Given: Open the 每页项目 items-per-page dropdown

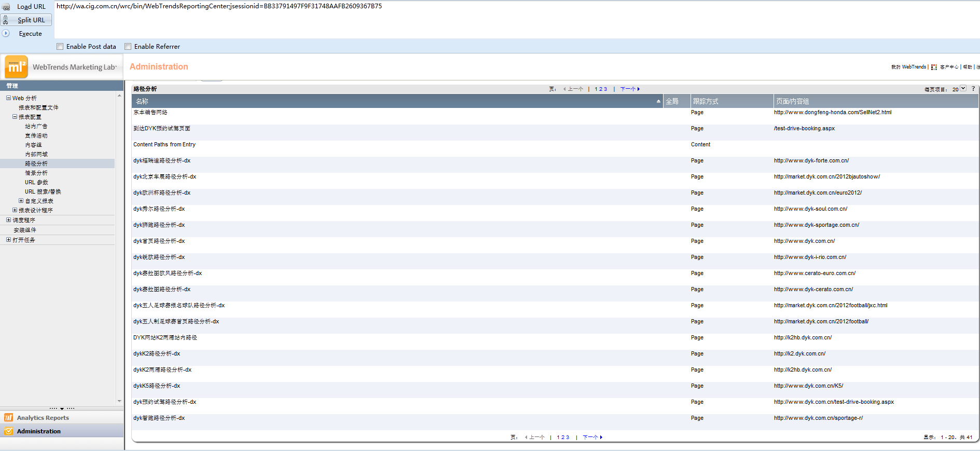Looking at the screenshot, I should click(963, 88).
